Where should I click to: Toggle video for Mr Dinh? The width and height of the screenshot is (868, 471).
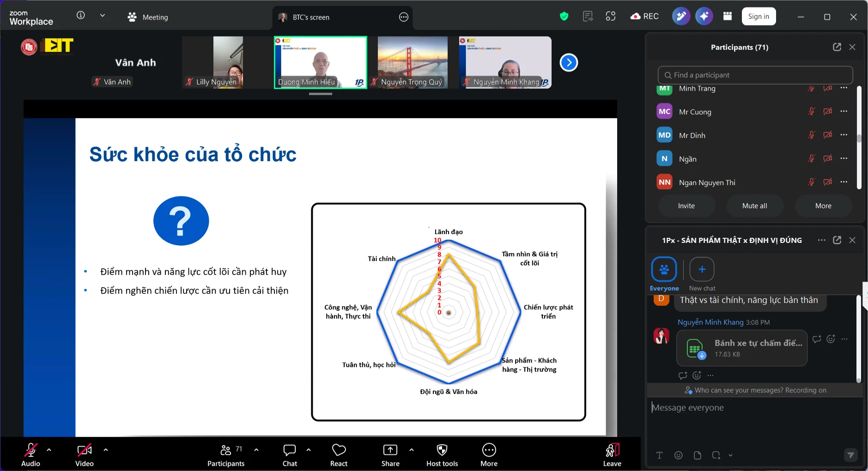(828, 135)
